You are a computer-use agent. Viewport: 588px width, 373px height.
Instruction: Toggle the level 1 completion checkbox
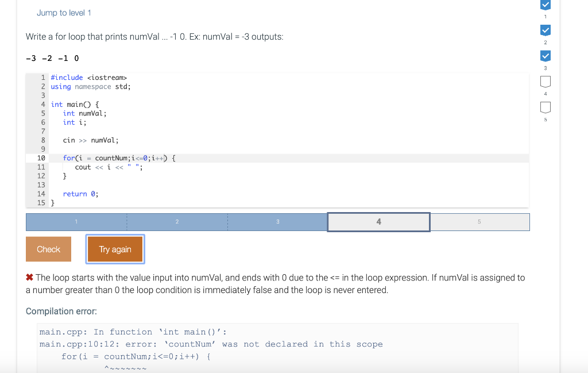(x=546, y=5)
